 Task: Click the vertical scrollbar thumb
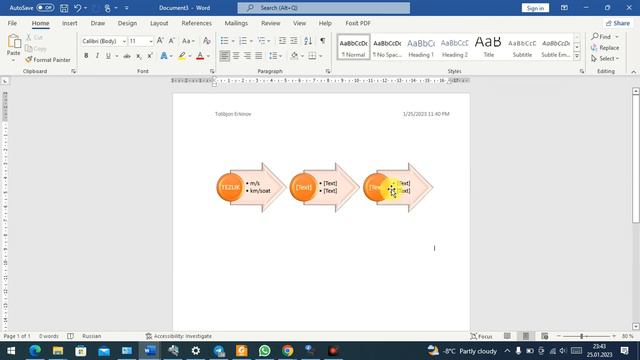[636, 160]
